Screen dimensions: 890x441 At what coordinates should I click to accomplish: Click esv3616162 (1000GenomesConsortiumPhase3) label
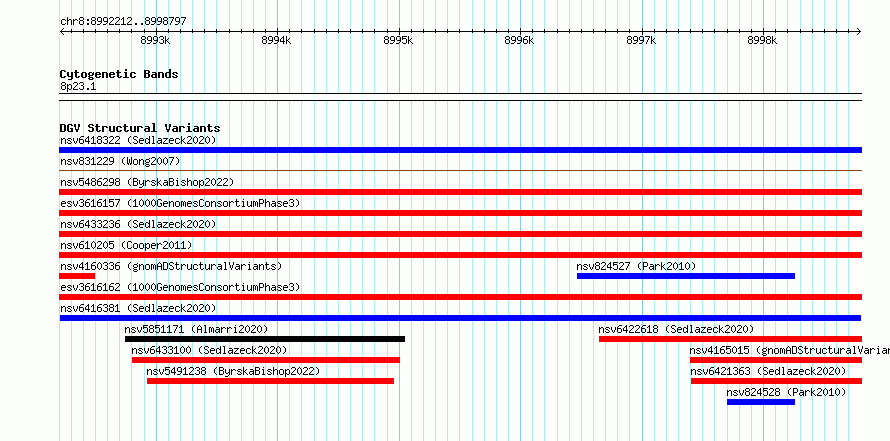pyautogui.click(x=180, y=287)
